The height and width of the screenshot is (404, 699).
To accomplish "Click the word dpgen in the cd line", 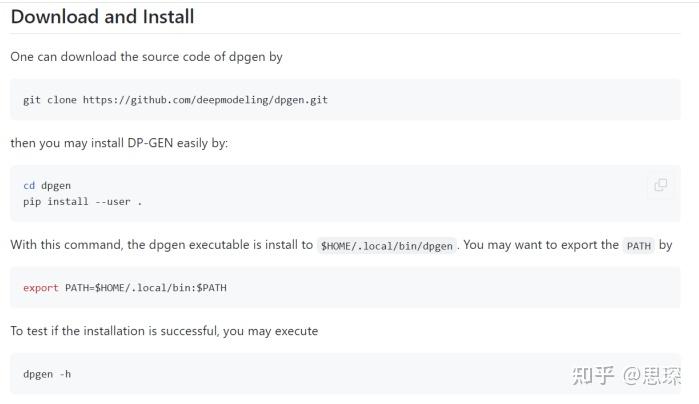I will tap(56, 186).
